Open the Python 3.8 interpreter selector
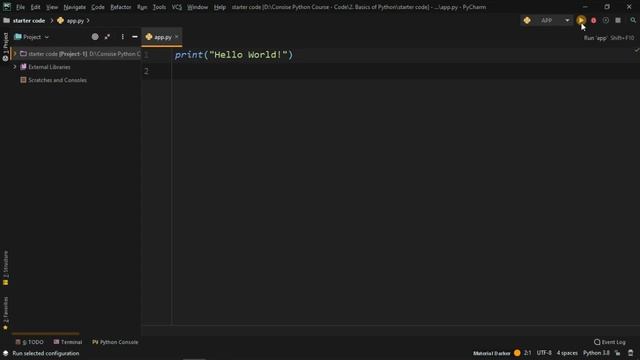Viewport: 640px width, 360px height. (596, 353)
